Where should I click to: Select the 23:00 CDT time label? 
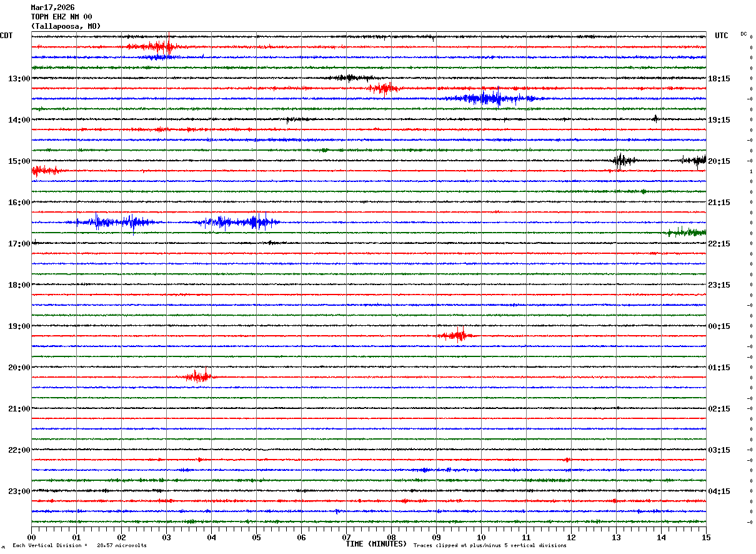(19, 491)
